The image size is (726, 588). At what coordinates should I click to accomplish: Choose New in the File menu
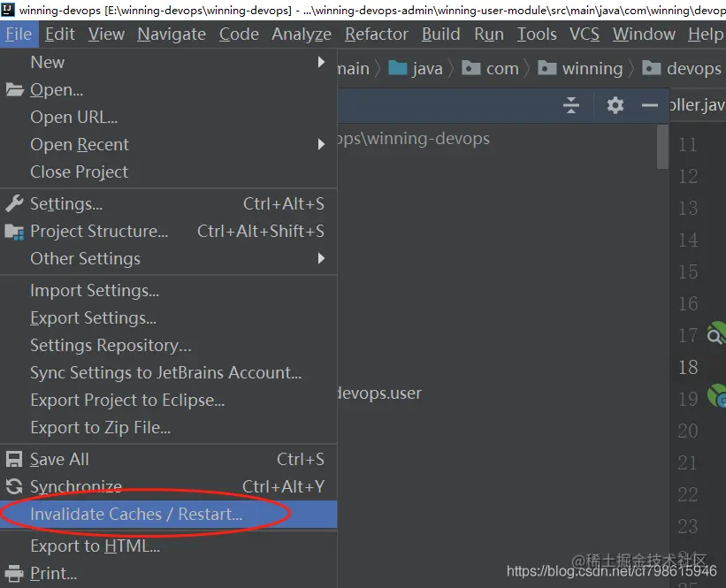point(169,62)
